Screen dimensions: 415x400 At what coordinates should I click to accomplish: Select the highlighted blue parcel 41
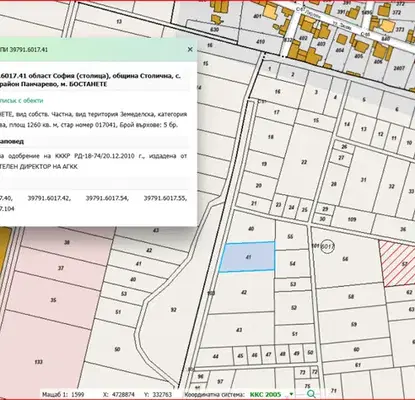247,257
